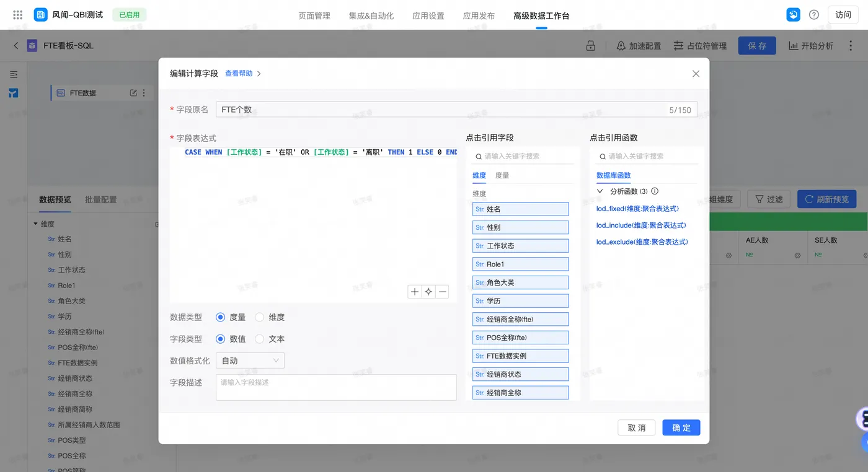Select 维度 data type radio
This screenshot has width=868, height=472.
point(259,317)
